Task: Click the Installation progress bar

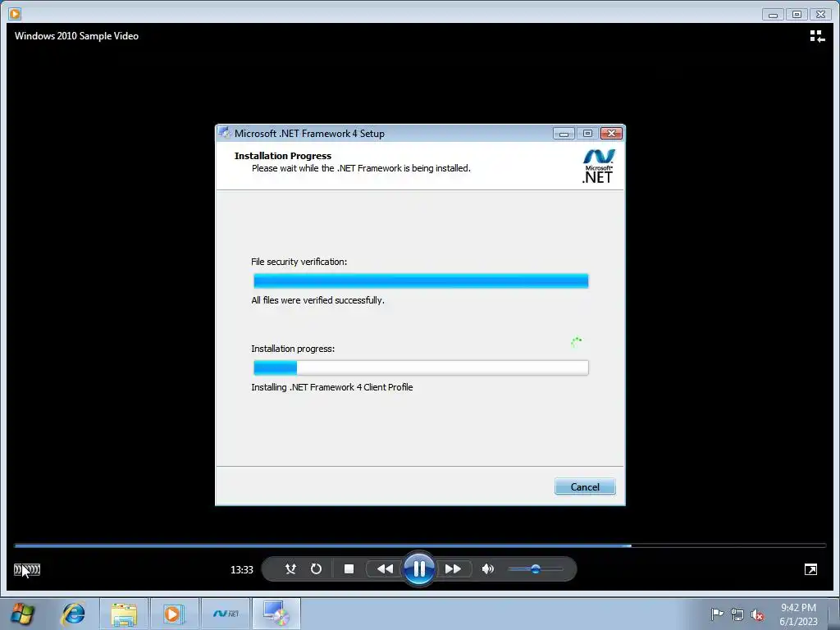Action: click(421, 367)
